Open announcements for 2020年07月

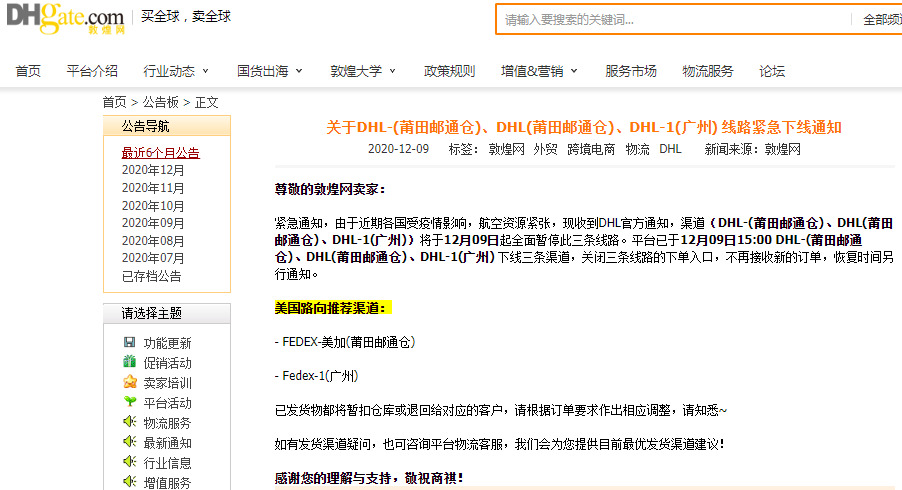(x=153, y=258)
